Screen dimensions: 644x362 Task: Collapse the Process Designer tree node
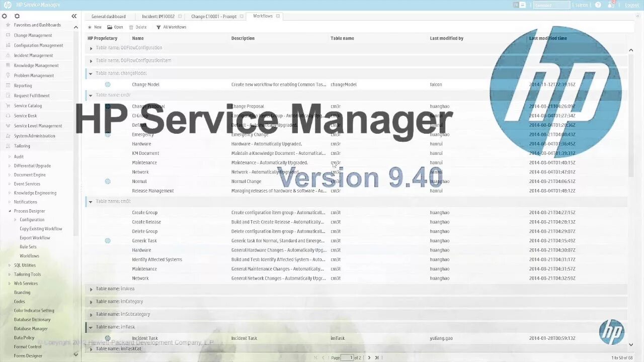point(9,211)
